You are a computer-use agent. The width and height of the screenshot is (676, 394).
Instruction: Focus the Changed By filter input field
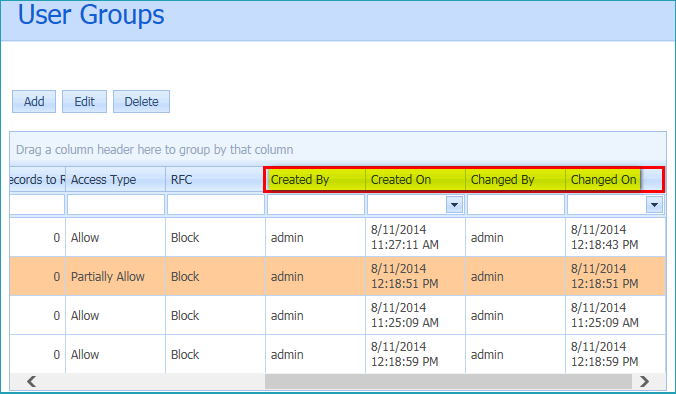pyautogui.click(x=516, y=205)
